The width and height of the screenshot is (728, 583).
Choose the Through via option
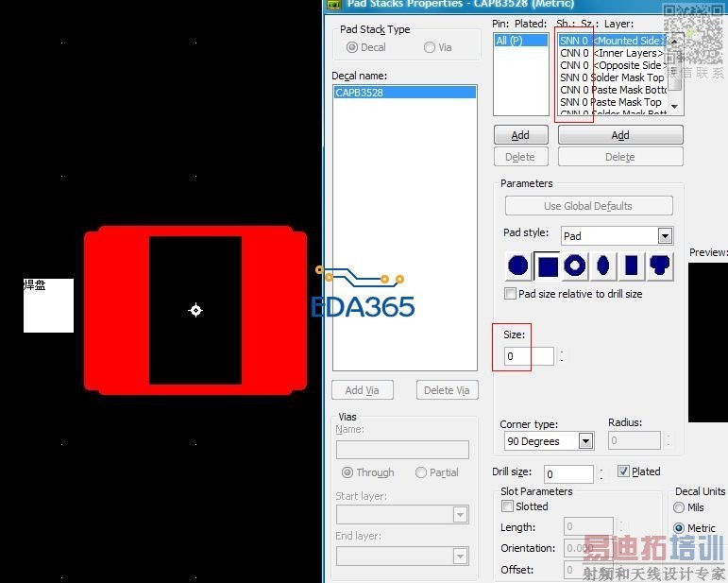pos(347,472)
